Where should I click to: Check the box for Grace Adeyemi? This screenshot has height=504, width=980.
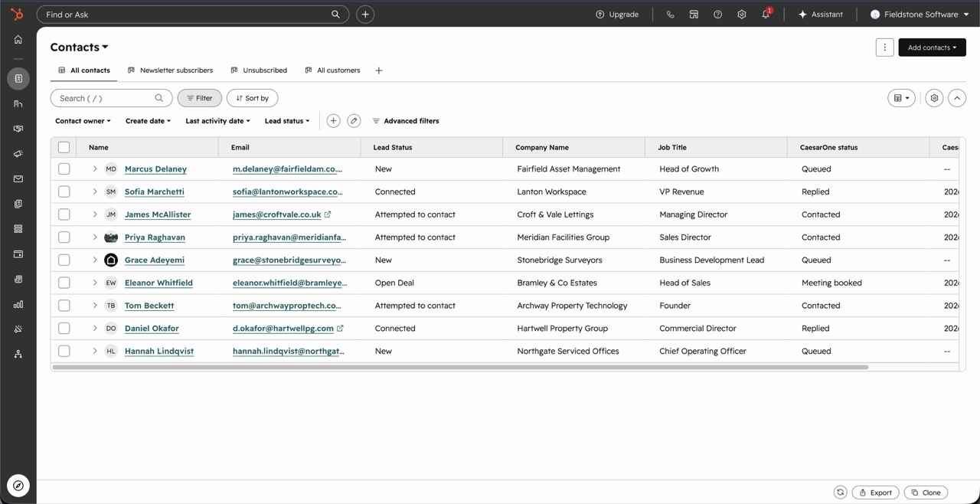[x=64, y=260]
